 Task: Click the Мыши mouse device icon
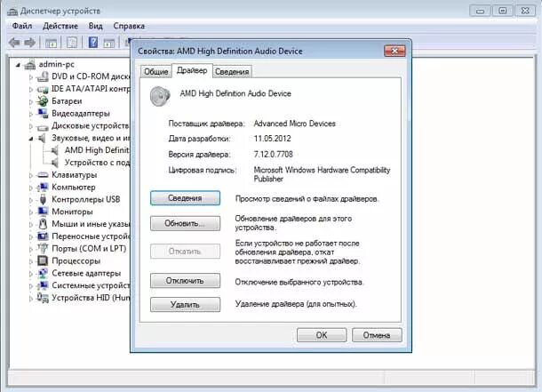pos(43,224)
